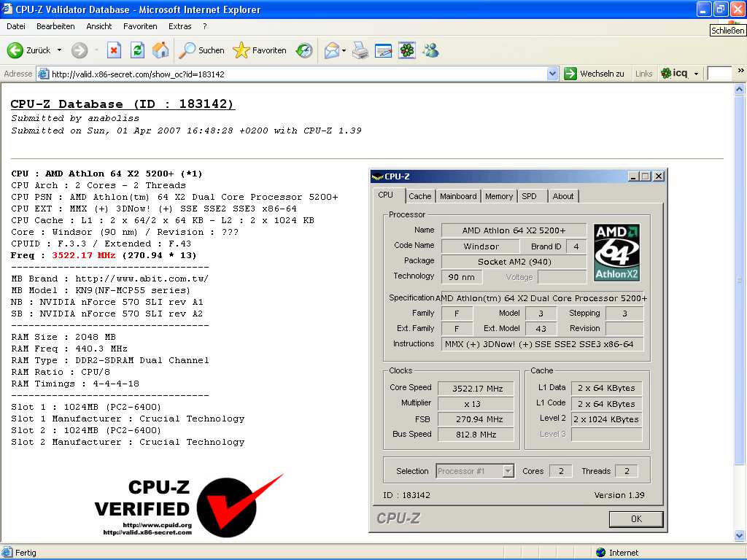Open the Ansicht menu

pyautogui.click(x=99, y=26)
